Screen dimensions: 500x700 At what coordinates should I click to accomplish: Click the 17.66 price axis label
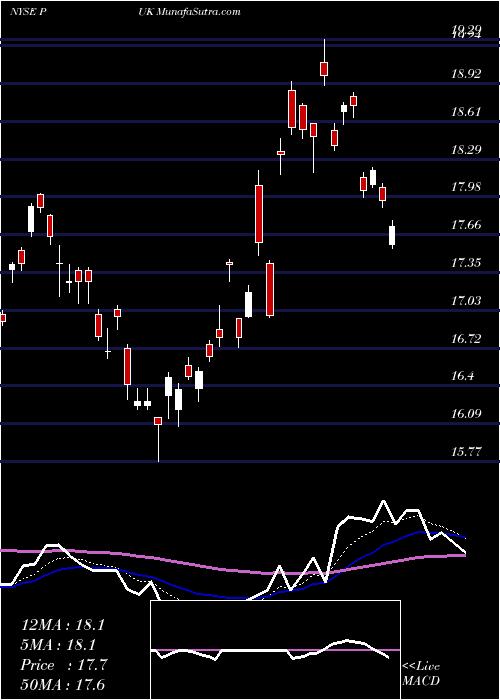point(467,225)
